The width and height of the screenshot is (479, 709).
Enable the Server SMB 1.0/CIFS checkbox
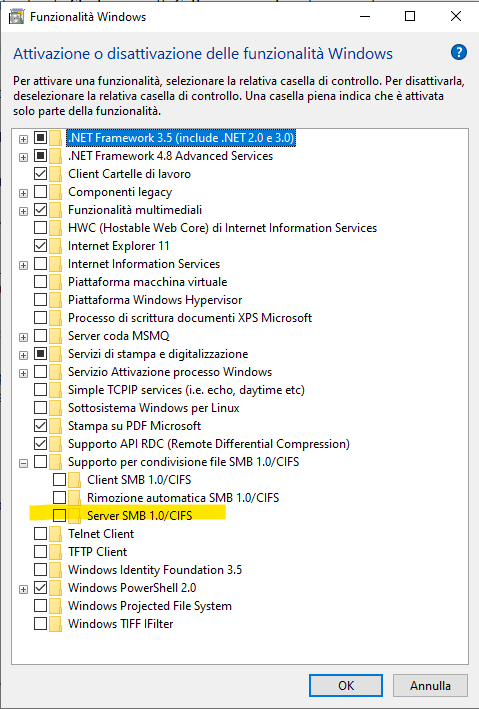(60, 515)
